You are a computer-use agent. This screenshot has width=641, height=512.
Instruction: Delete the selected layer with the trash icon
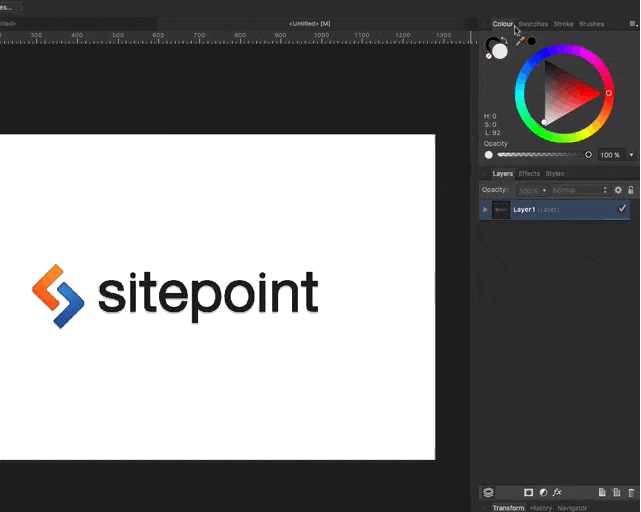pos(631,493)
